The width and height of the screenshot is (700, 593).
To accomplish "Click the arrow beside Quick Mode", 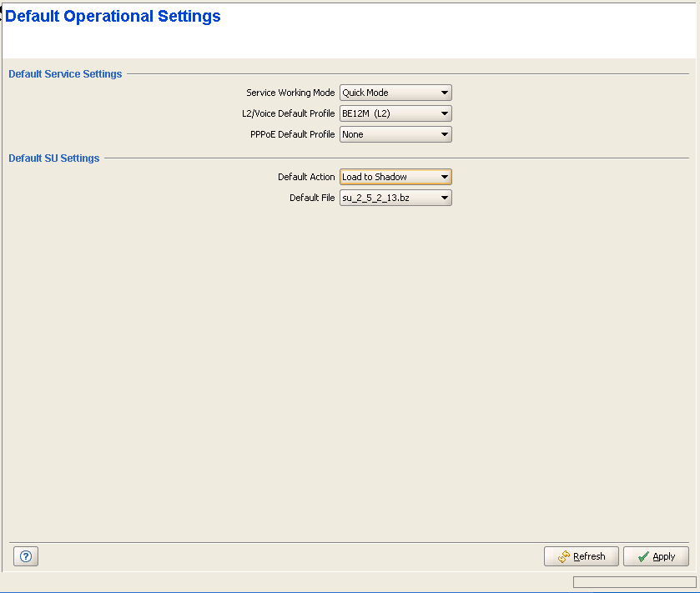I will pyautogui.click(x=445, y=93).
